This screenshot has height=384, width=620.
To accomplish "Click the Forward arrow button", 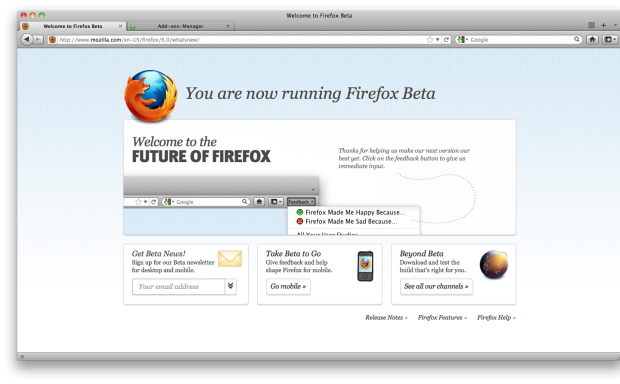I will pyautogui.click(x=38, y=40).
